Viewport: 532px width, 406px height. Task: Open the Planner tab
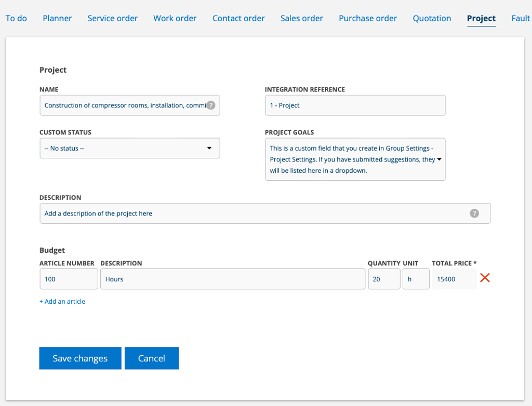[57, 18]
